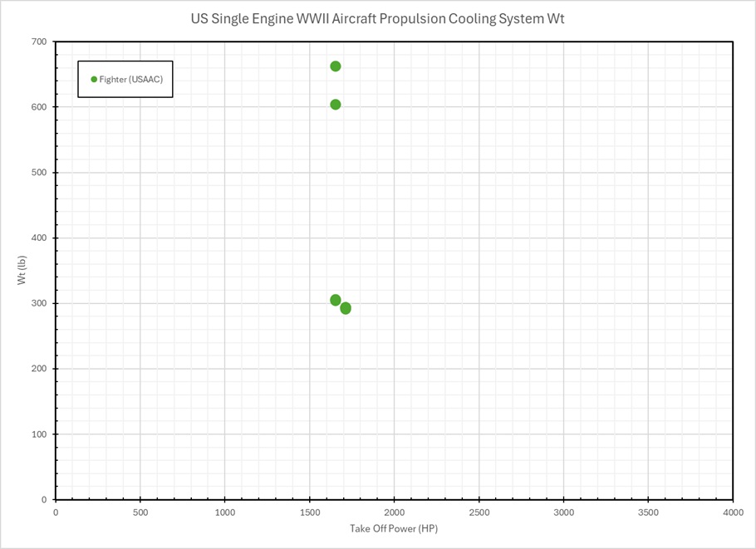Select the 700 label on the vertical axis
Screen dimensions: 756x549
point(39,42)
